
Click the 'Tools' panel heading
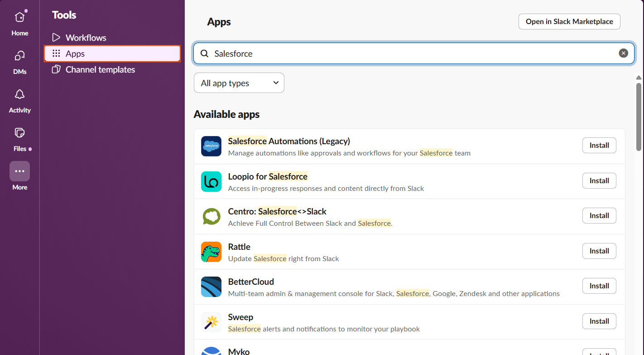coord(64,15)
